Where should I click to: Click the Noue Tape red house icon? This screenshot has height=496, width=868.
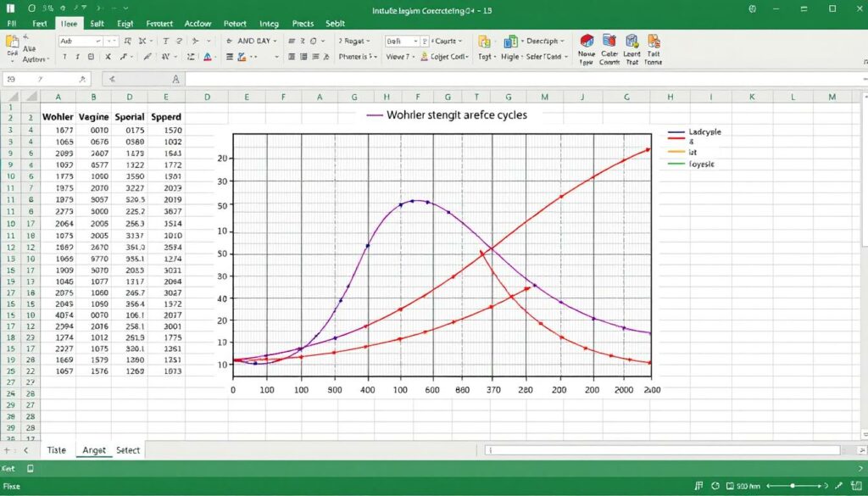[587, 41]
